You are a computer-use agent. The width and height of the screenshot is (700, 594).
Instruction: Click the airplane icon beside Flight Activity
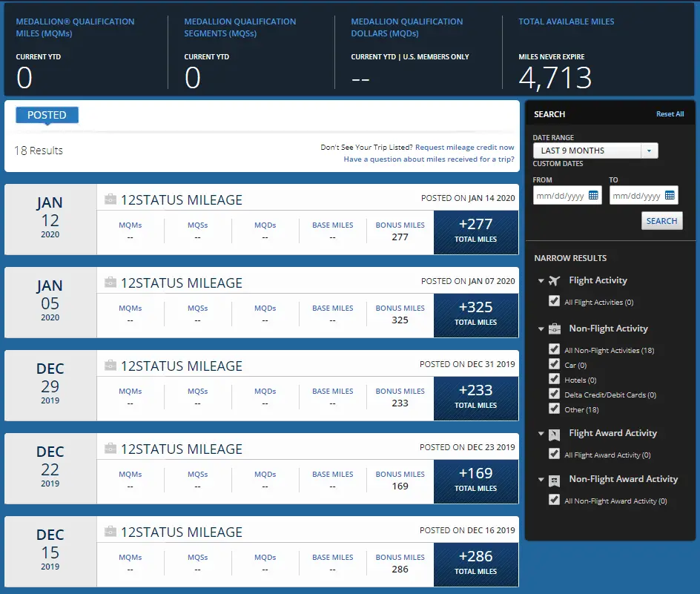[x=554, y=281]
